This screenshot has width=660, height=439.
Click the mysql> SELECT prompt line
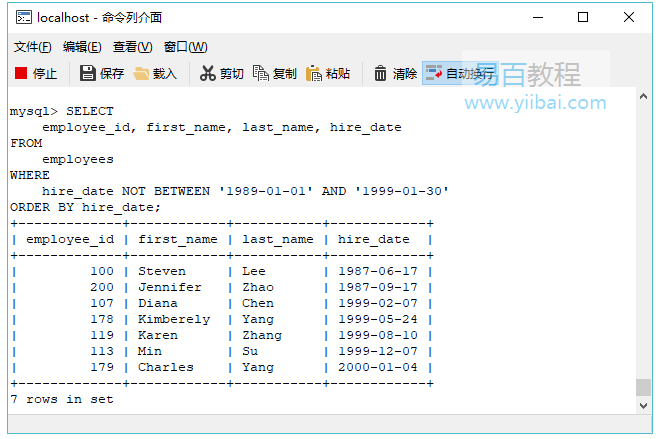(62, 112)
